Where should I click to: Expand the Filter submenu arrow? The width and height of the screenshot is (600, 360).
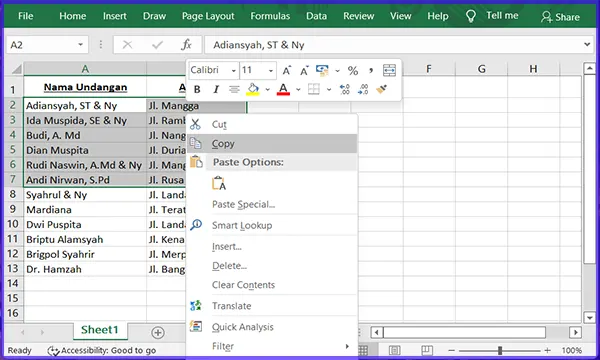point(347,346)
